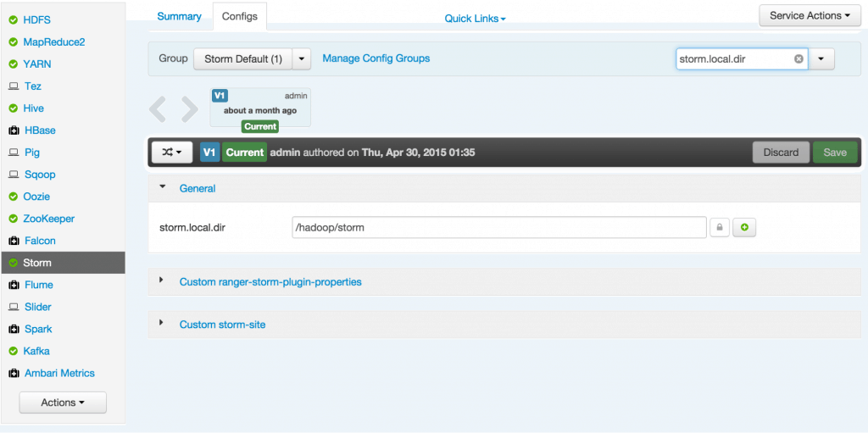This screenshot has width=868, height=433.
Task: Clear the filter with the X icon
Action: [x=798, y=59]
